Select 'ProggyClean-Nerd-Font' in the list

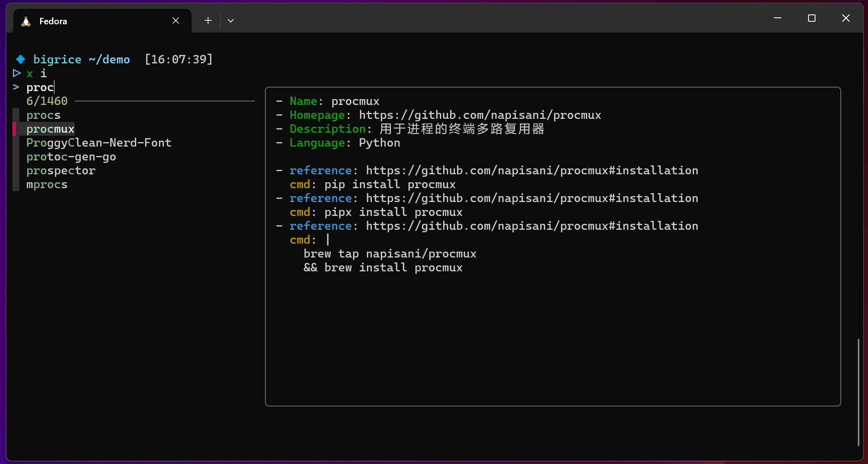[99, 143]
